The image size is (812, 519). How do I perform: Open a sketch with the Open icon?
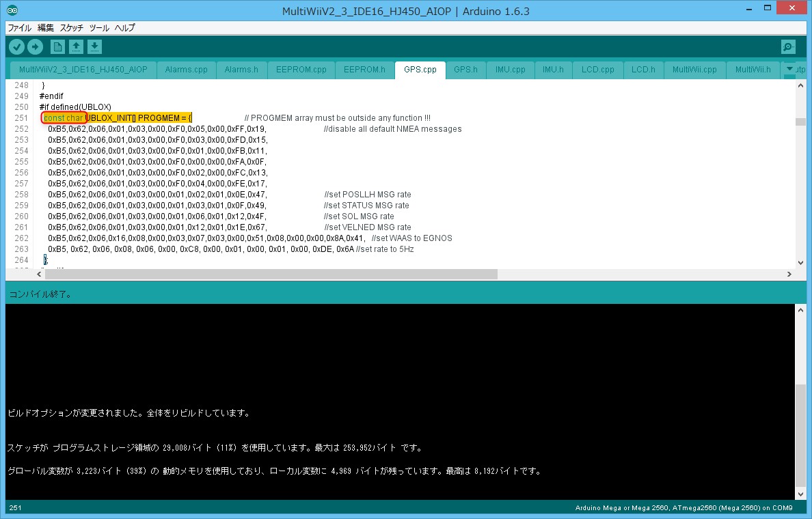coord(77,47)
